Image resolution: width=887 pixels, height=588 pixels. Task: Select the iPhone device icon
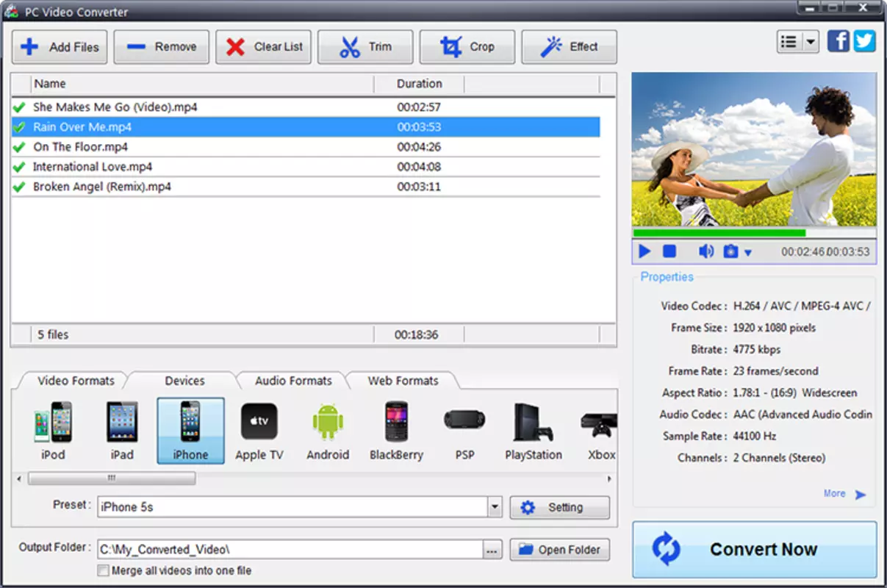[190, 431]
